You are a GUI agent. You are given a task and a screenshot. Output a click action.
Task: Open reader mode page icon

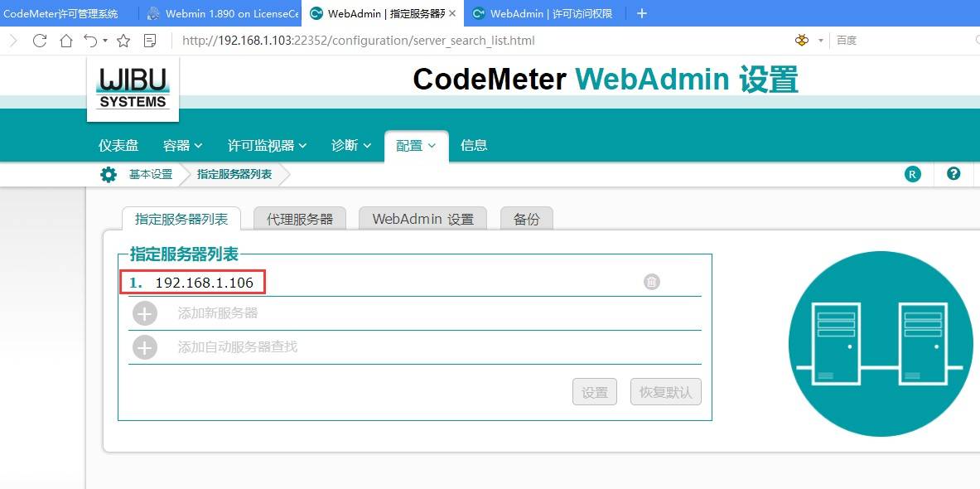[x=149, y=41]
